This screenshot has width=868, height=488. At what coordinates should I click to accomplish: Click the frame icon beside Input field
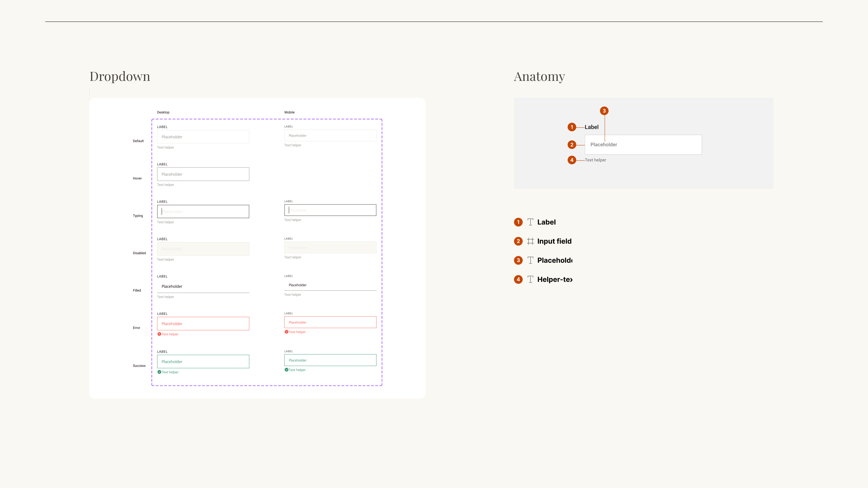(530, 241)
